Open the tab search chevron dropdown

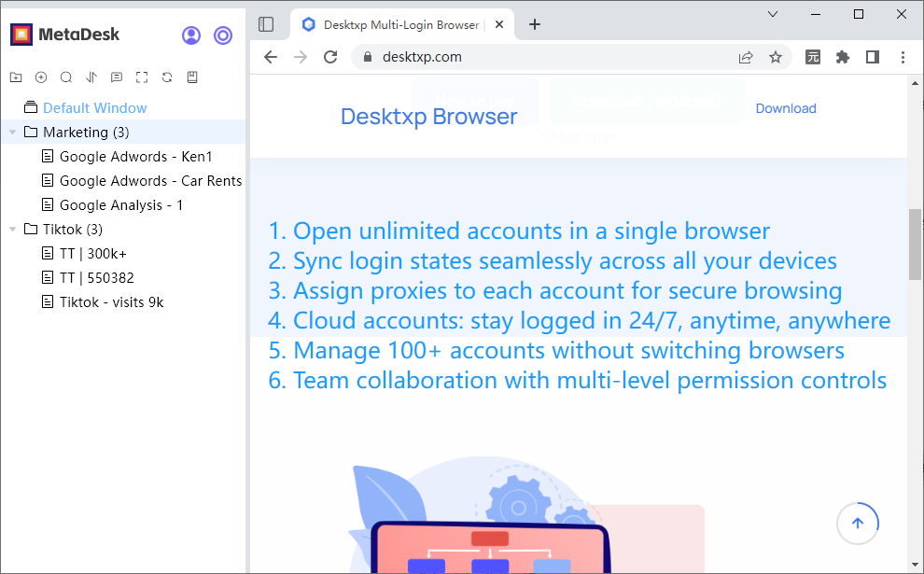click(773, 14)
